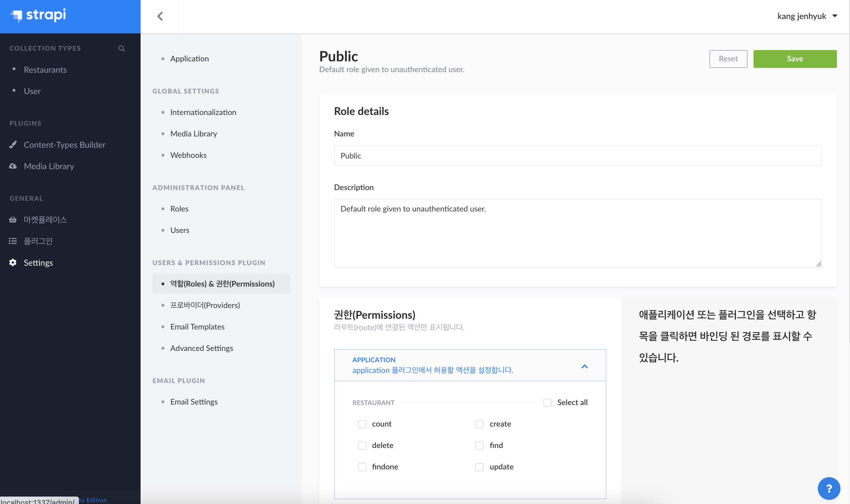
Task: Open the kang jenhyuk user dropdown
Action: click(807, 16)
